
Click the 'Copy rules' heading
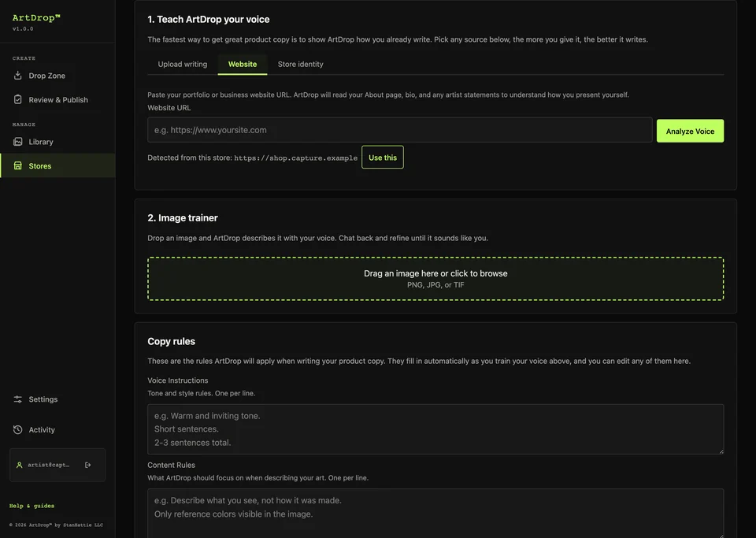tap(171, 341)
